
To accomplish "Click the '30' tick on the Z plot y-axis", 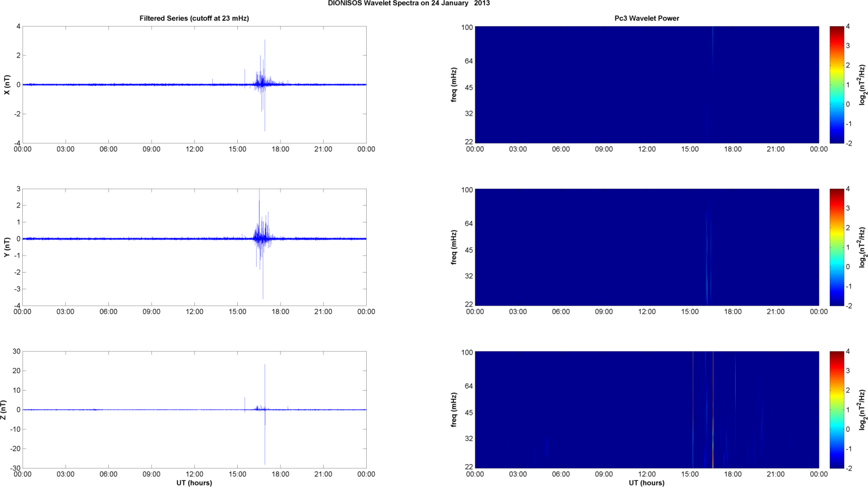I will (17, 352).
